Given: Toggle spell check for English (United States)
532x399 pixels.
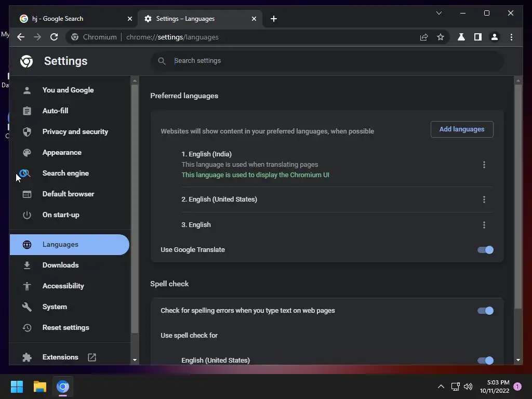Looking at the screenshot, I should pos(486,361).
